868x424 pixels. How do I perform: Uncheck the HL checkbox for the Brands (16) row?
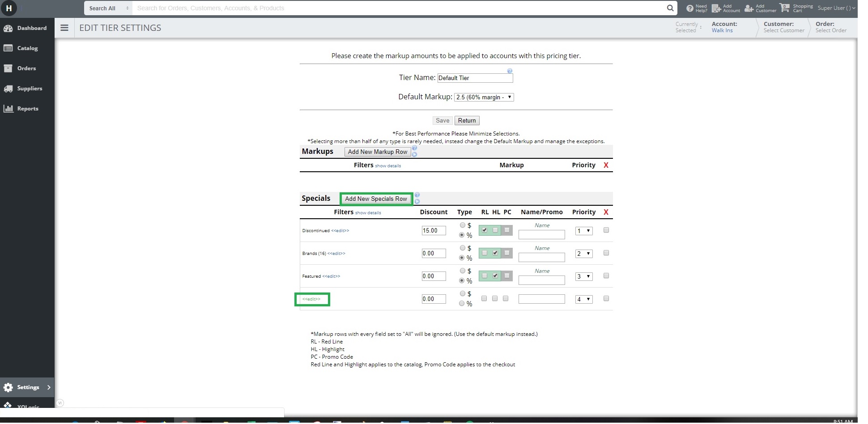point(495,253)
